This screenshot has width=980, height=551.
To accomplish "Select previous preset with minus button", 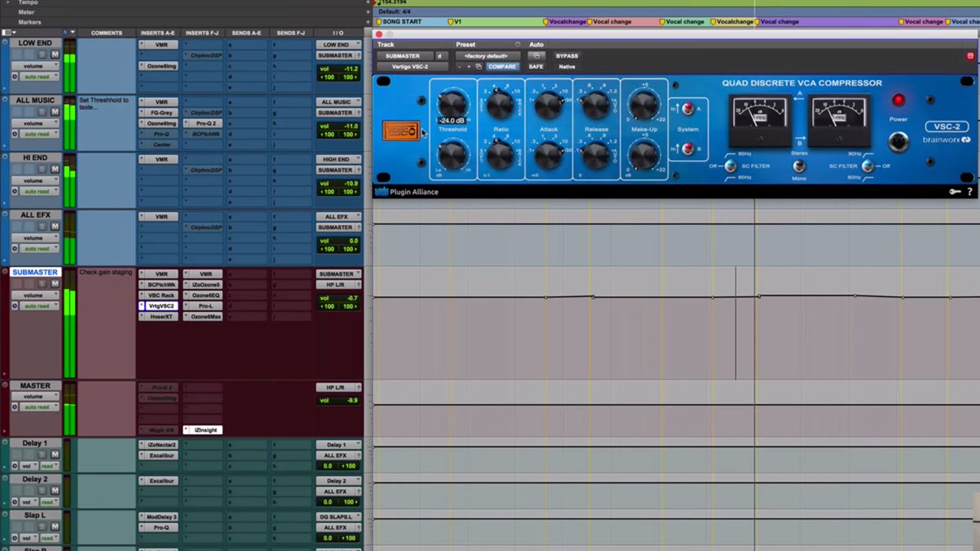I will [459, 67].
